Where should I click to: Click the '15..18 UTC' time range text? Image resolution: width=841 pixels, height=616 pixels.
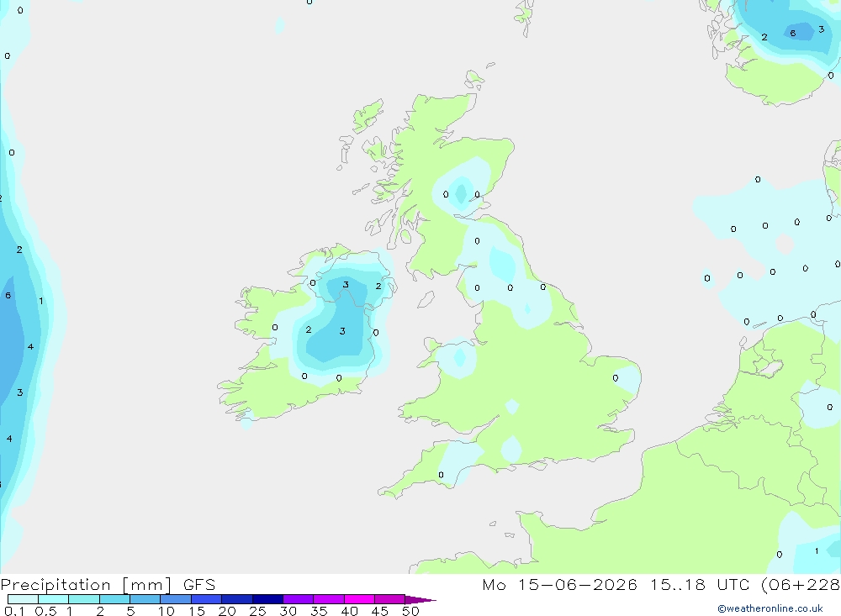pyautogui.click(x=700, y=585)
